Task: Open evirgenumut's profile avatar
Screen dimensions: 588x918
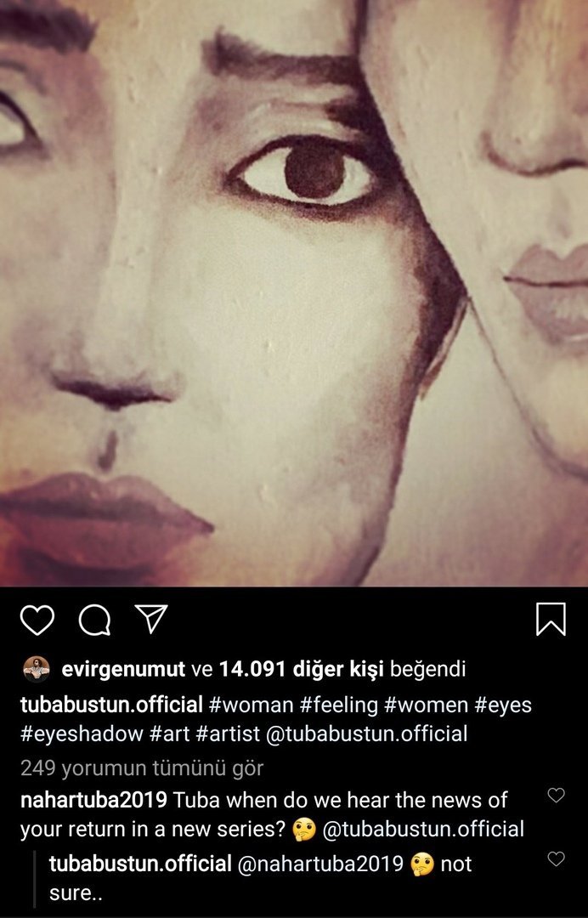Action: 37,669
